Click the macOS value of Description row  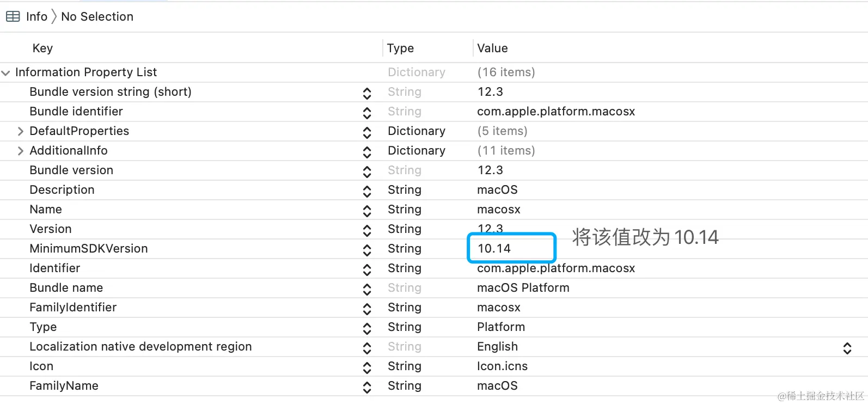(497, 190)
